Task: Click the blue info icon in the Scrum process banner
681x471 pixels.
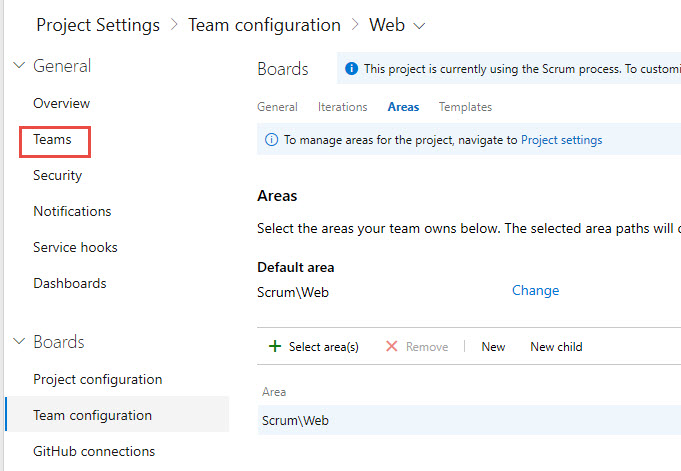Action: [351, 69]
